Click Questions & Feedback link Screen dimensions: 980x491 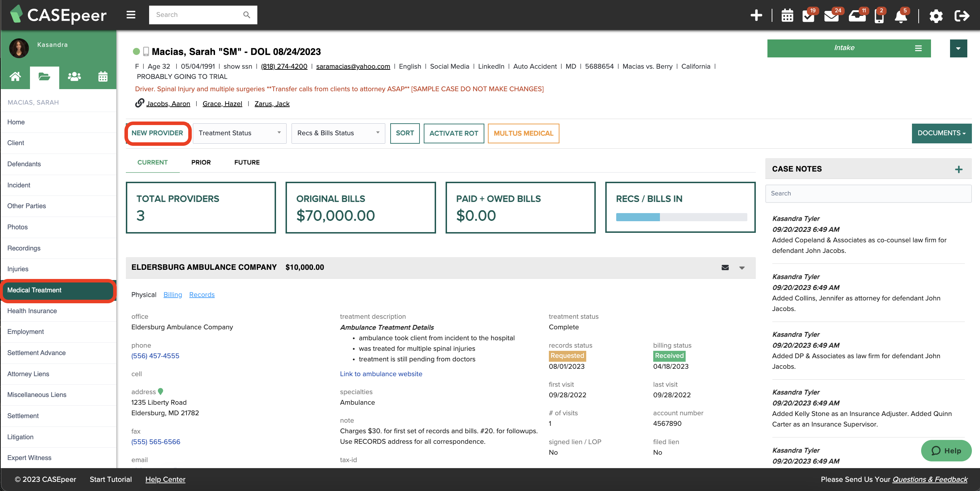930,479
